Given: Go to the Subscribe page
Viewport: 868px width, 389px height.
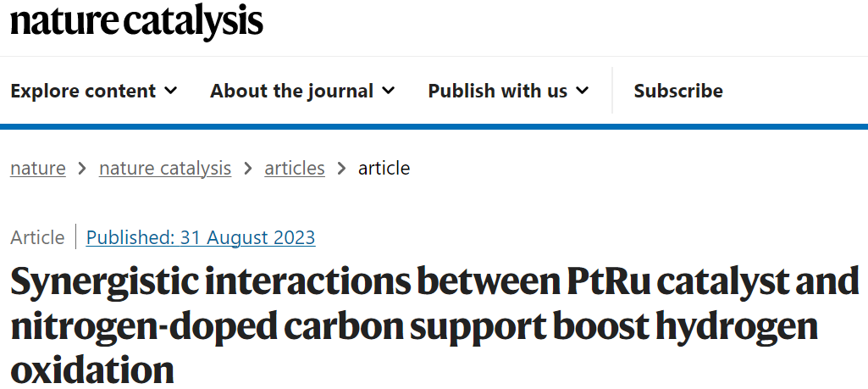Looking at the screenshot, I should (678, 91).
